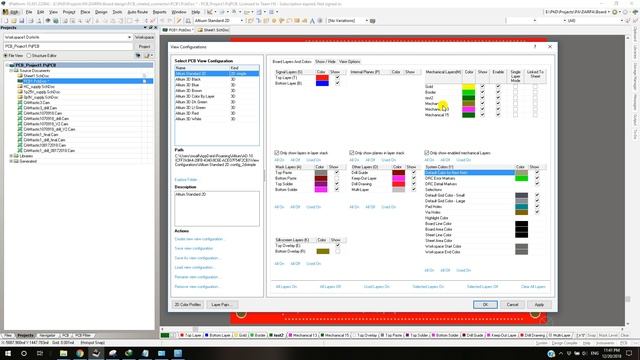Screen dimensions: 640x360
Task: Click the Clear All Layers link
Action: coord(533,287)
